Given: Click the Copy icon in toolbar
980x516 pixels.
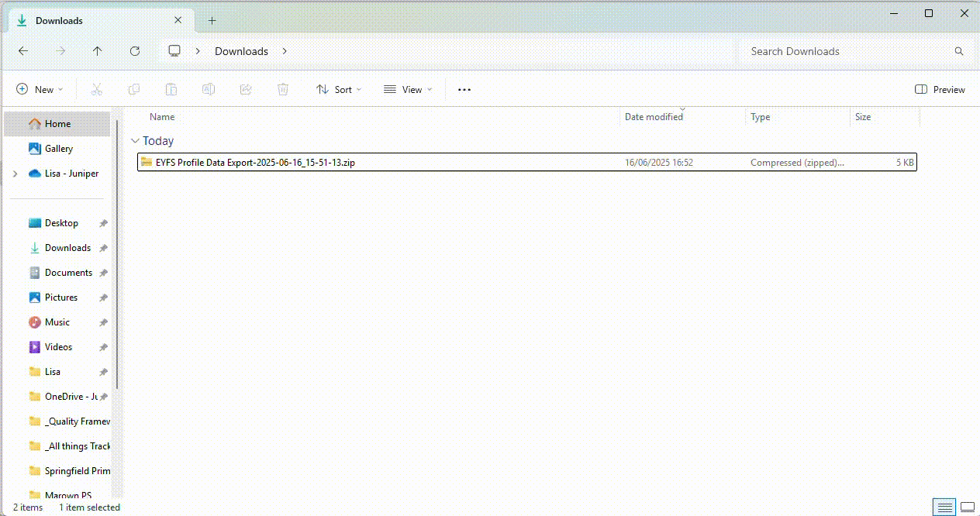Looking at the screenshot, I should 134,90.
